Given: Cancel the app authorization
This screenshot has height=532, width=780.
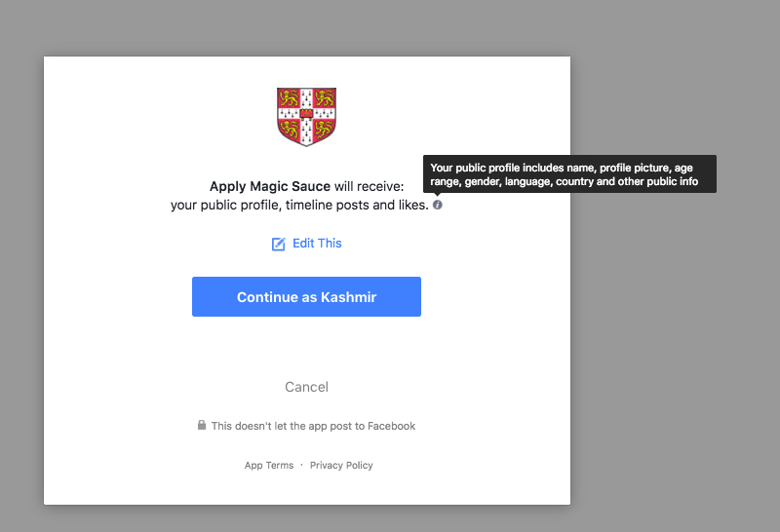Looking at the screenshot, I should pyautogui.click(x=306, y=387).
